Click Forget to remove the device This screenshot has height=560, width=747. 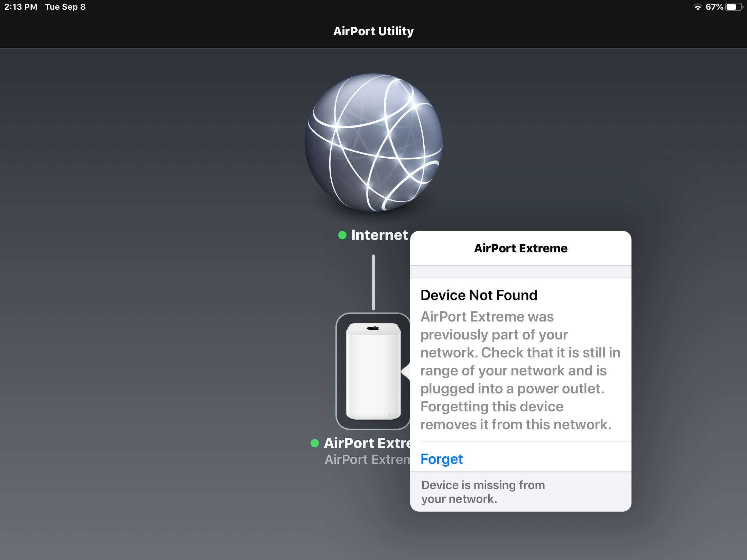(442, 459)
